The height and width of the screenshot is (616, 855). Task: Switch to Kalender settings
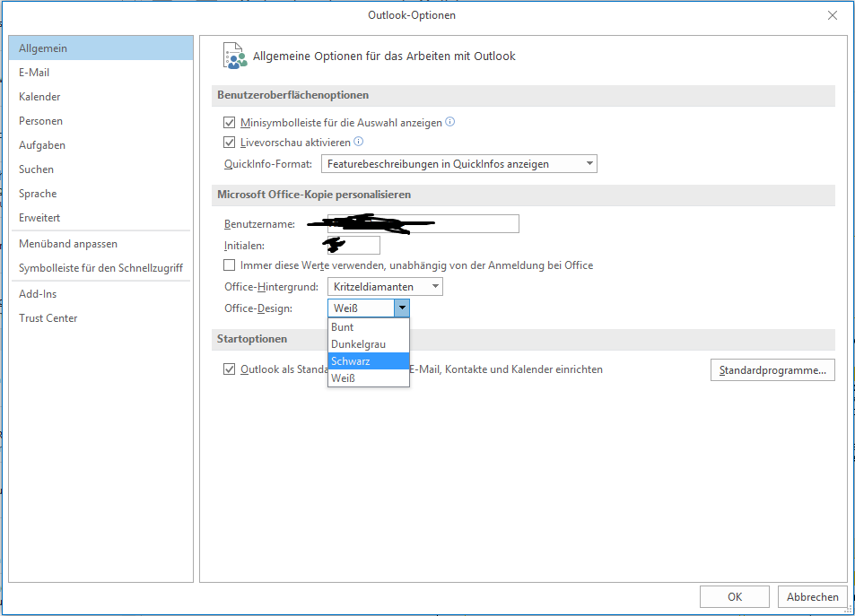[x=100, y=97]
